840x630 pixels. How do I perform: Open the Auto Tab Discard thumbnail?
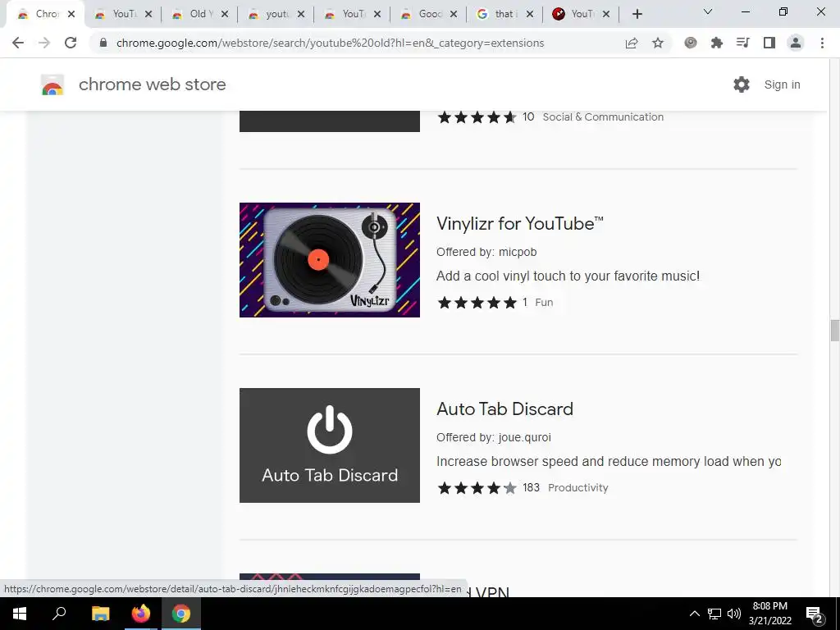coord(330,445)
